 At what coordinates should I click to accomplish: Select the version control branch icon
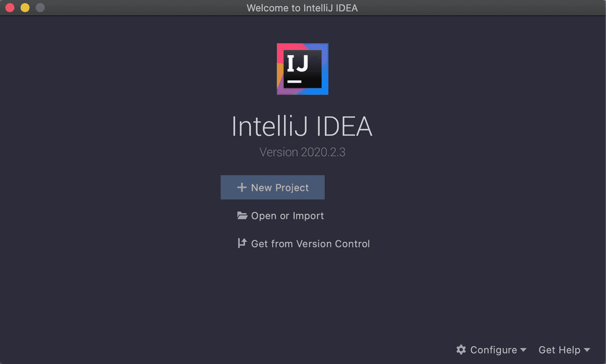pos(242,243)
